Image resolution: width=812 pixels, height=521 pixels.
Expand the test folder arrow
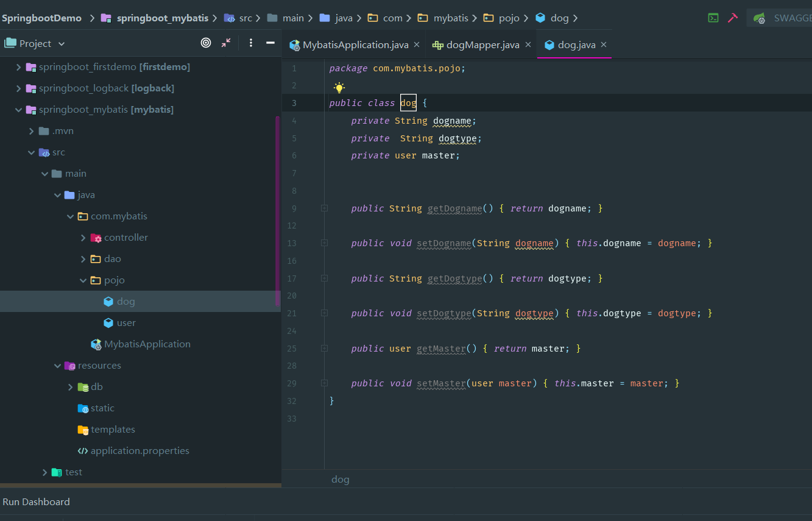[44, 472]
